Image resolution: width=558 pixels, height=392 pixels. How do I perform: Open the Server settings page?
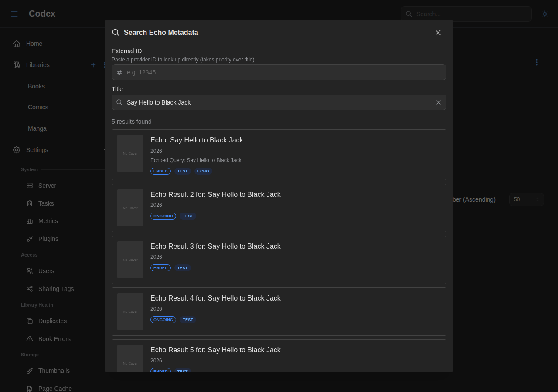coord(47,185)
